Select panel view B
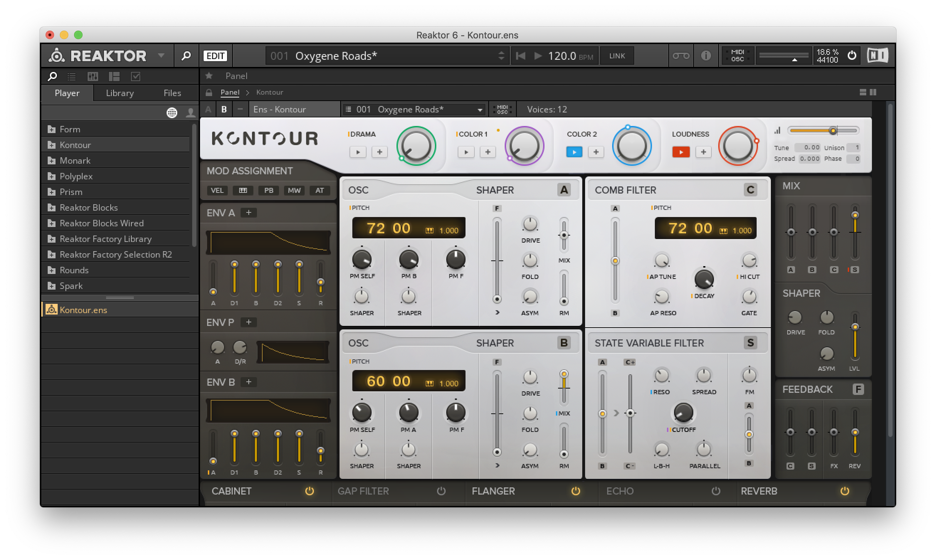This screenshot has width=936, height=560. [x=224, y=110]
